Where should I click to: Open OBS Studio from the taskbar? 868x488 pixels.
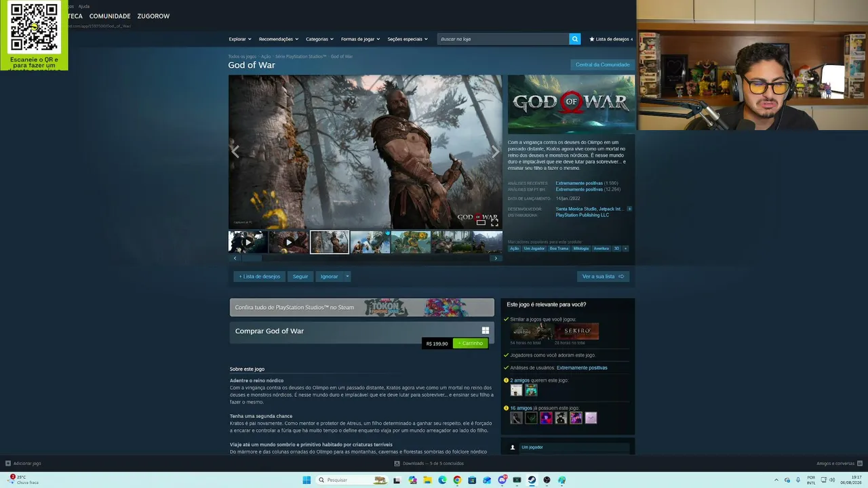click(x=547, y=480)
